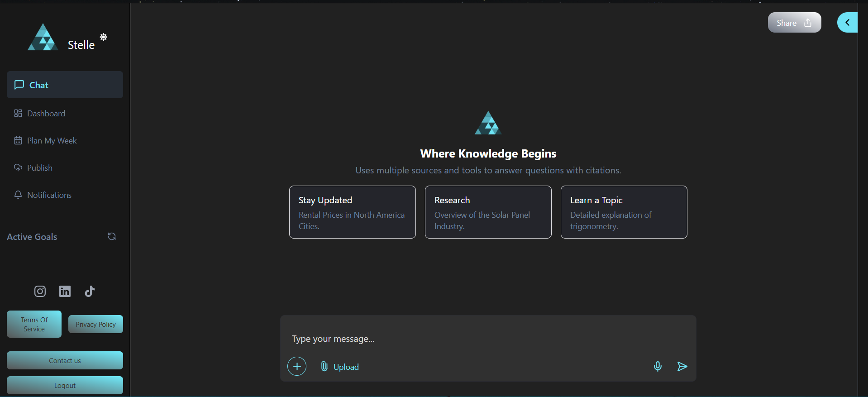The image size is (868, 397).
Task: Select the Research suggestion card
Action: [x=488, y=212]
